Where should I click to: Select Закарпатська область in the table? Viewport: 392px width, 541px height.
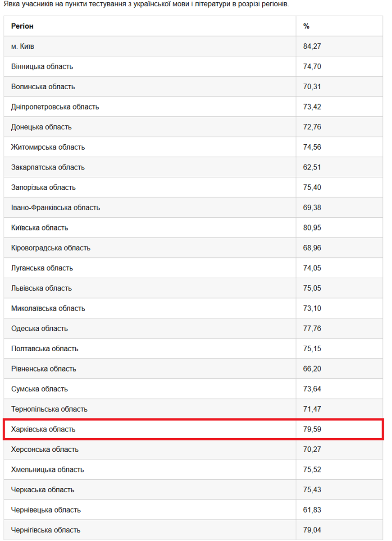(x=48, y=167)
